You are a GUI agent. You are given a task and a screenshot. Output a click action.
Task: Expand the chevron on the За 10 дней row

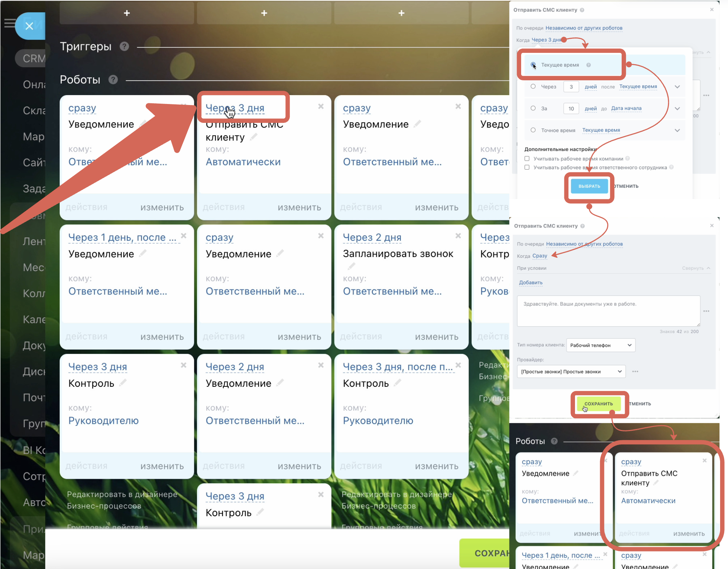[677, 108]
